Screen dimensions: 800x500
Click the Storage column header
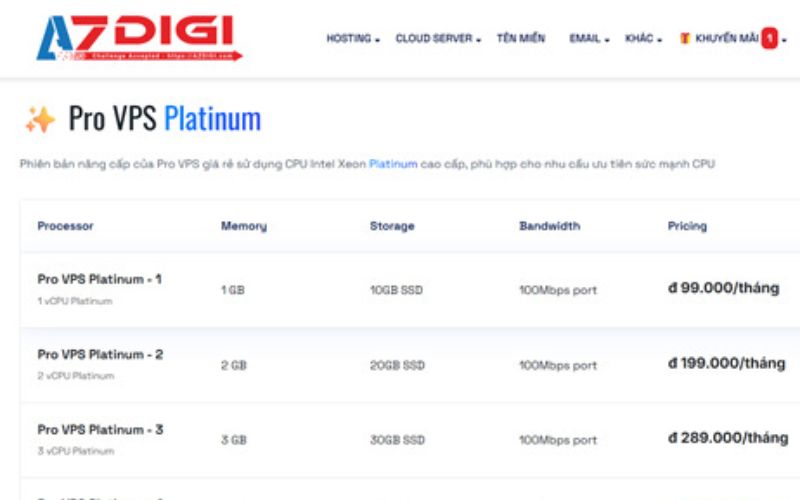tap(392, 226)
